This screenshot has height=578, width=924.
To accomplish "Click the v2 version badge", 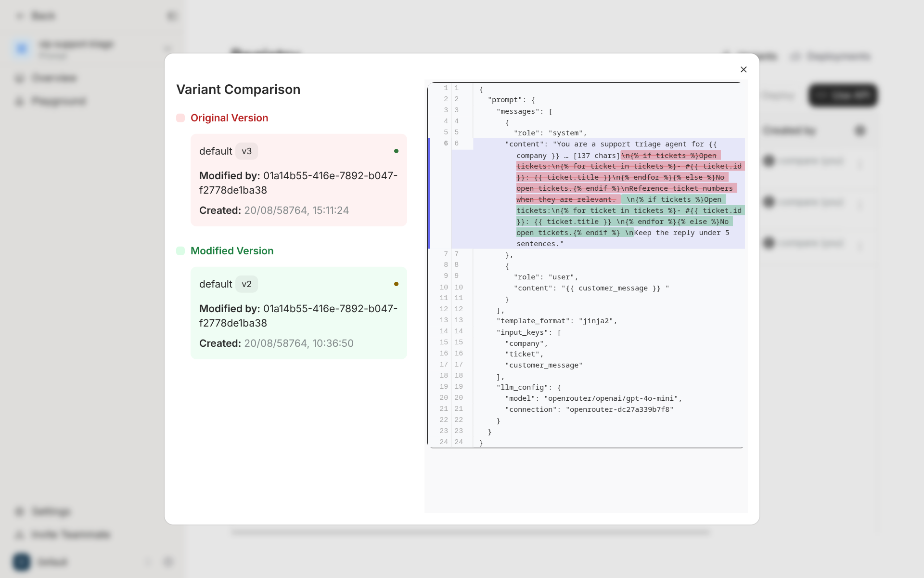I will pyautogui.click(x=246, y=284).
